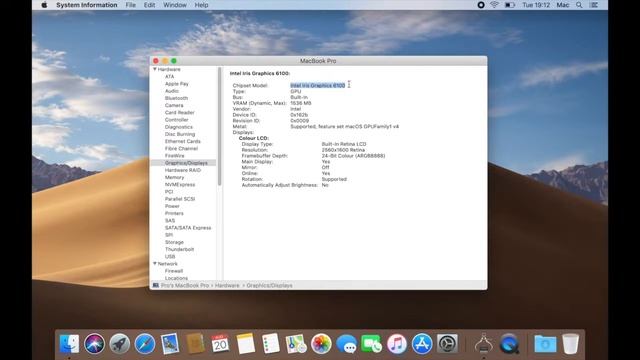Viewport: 640px width, 360px height.
Task: Select Card Reader in the sidebar
Action: pyautogui.click(x=180, y=113)
